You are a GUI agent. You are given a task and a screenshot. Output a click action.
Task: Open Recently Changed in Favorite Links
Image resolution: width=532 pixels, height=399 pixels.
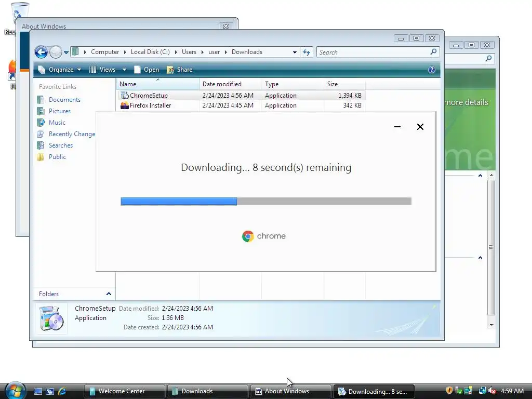click(72, 134)
